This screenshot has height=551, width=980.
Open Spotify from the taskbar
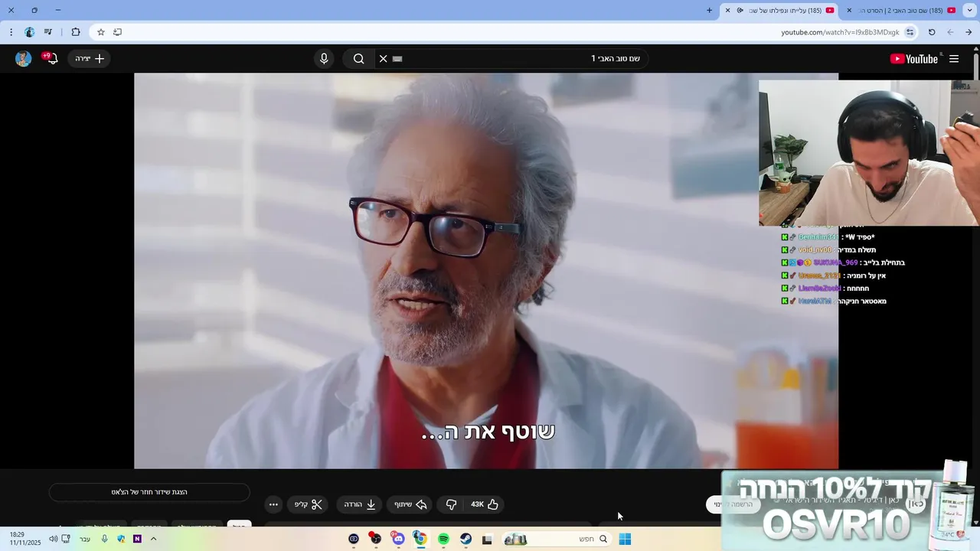pos(443,540)
